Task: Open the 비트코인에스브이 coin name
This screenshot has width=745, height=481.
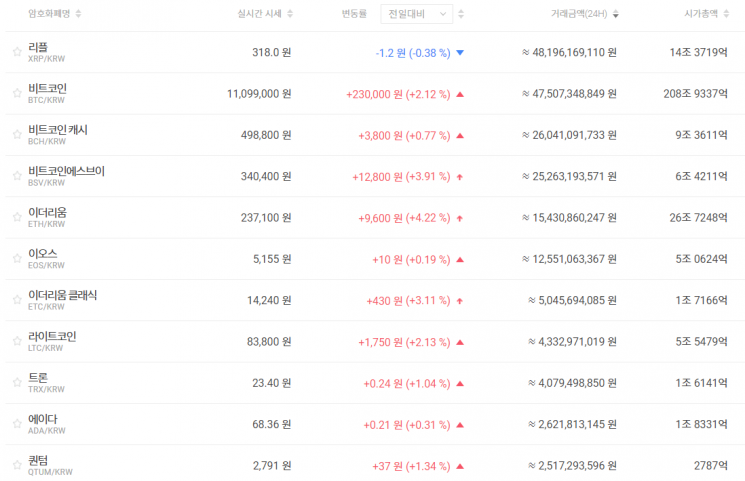Action: point(66,171)
